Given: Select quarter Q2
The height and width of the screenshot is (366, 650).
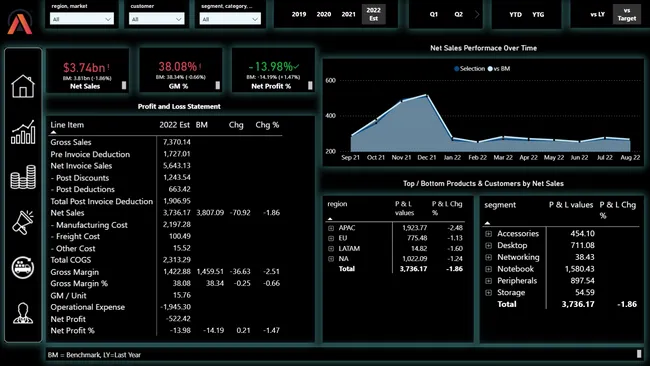Looking at the screenshot, I should (x=458, y=15).
